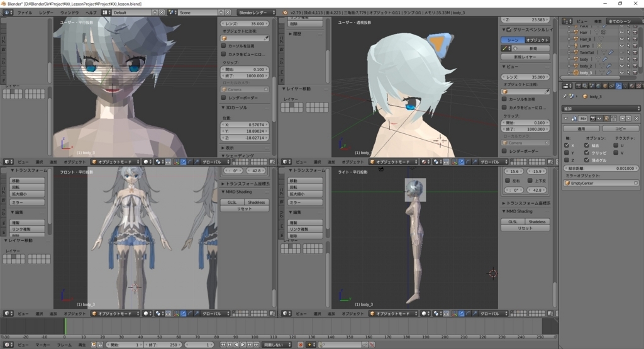
Task: Click the リンク複製 button in フロント view tool shelf
Action: click(x=27, y=229)
